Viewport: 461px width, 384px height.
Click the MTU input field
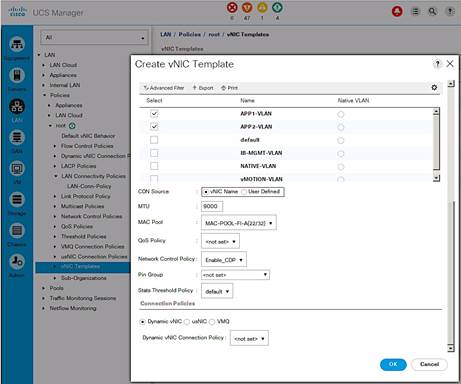[212, 206]
